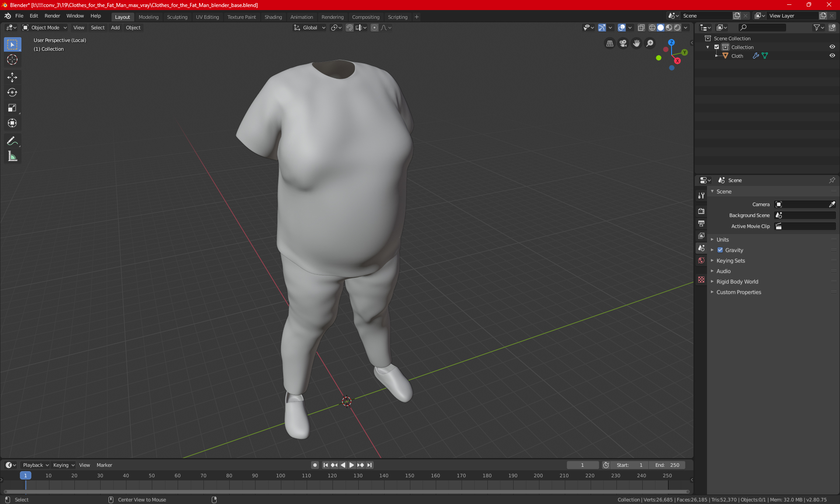Open the World properties tab
The height and width of the screenshot is (504, 840).
tap(701, 260)
